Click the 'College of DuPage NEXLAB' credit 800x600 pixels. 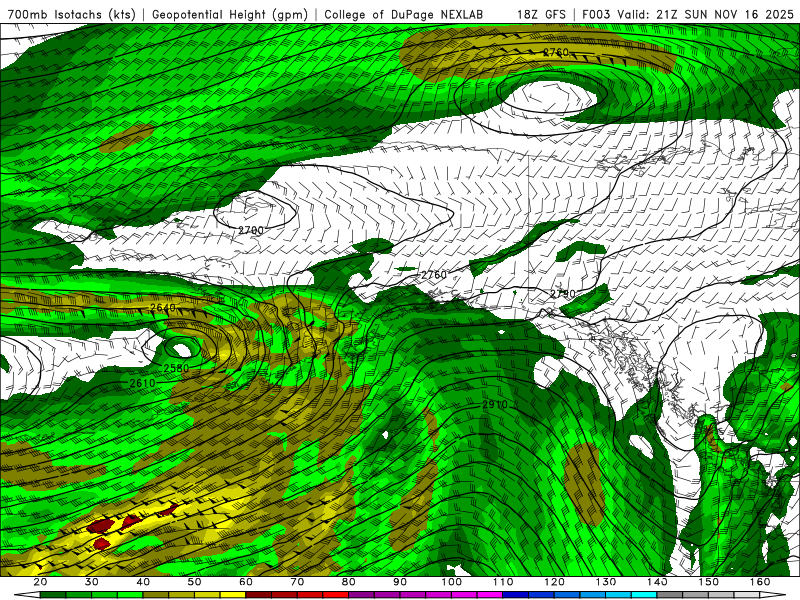(x=403, y=15)
